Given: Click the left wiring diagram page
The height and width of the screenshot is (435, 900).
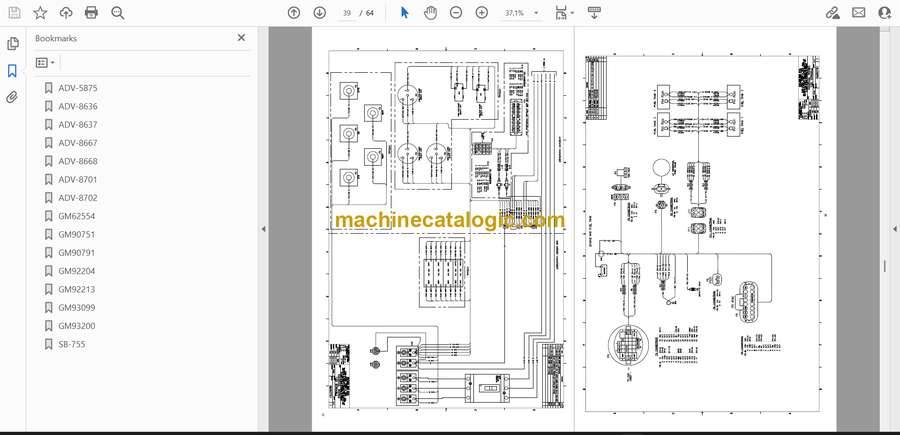Looking at the screenshot, I should pos(443,229).
